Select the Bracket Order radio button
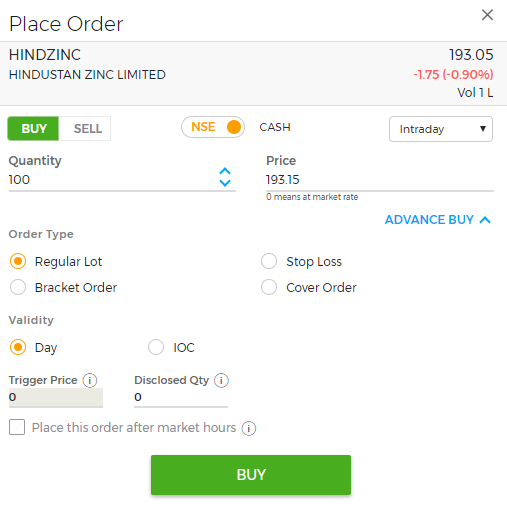The image size is (507, 512). pos(18,287)
